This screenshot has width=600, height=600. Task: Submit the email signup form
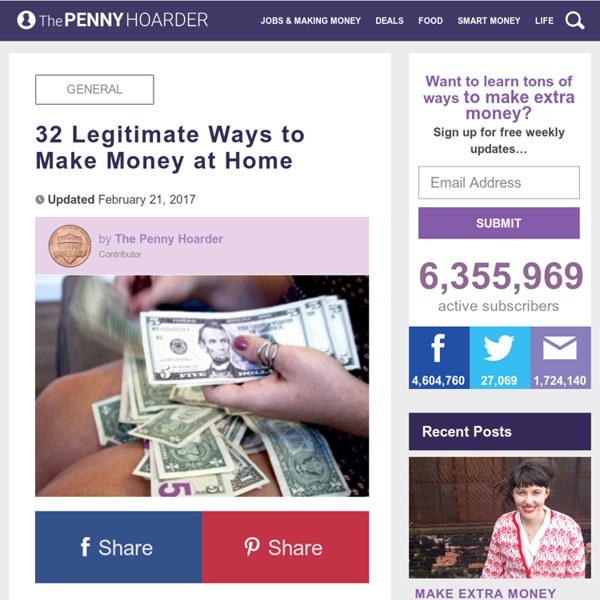(x=499, y=223)
